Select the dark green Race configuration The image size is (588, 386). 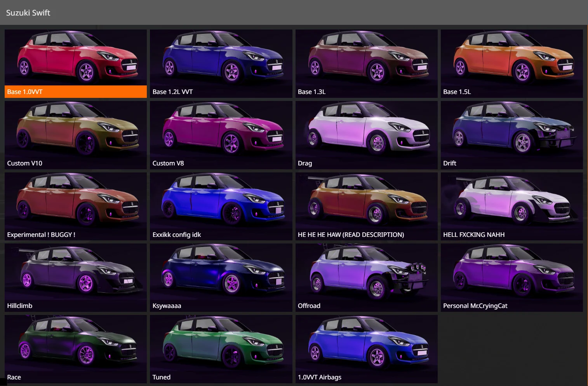coord(76,344)
